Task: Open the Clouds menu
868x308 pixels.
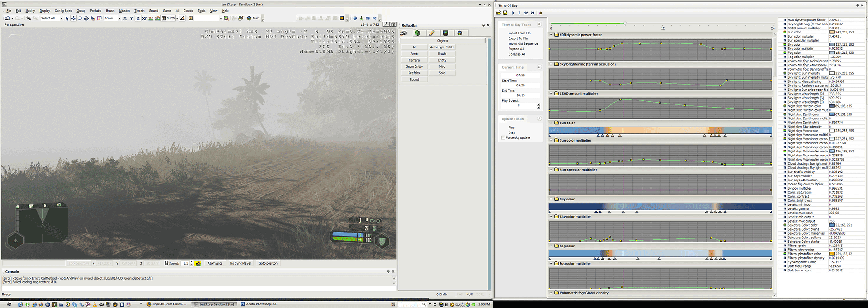Action: [188, 11]
